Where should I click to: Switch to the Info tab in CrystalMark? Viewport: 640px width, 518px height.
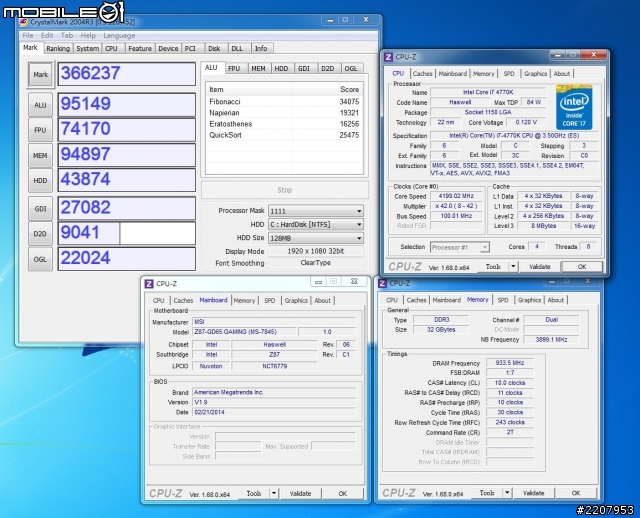click(261, 49)
